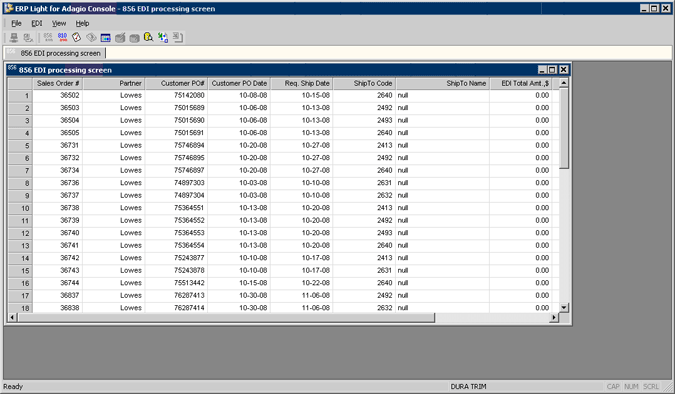Click the grayed tag label toolbar icon
The height and width of the screenshot is (394, 675).
point(91,38)
